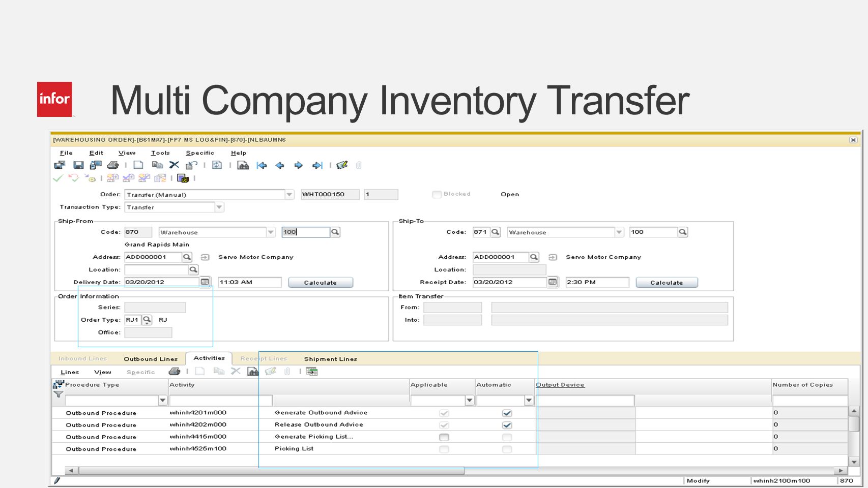Go to last record arrow icon
Image resolution: width=868 pixels, height=488 pixels.
tap(317, 165)
